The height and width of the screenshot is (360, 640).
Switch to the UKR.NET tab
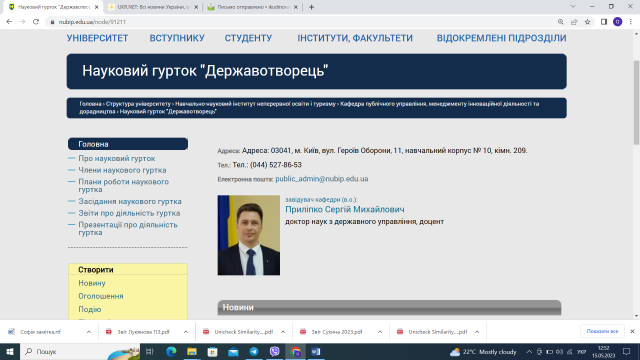[153, 7]
